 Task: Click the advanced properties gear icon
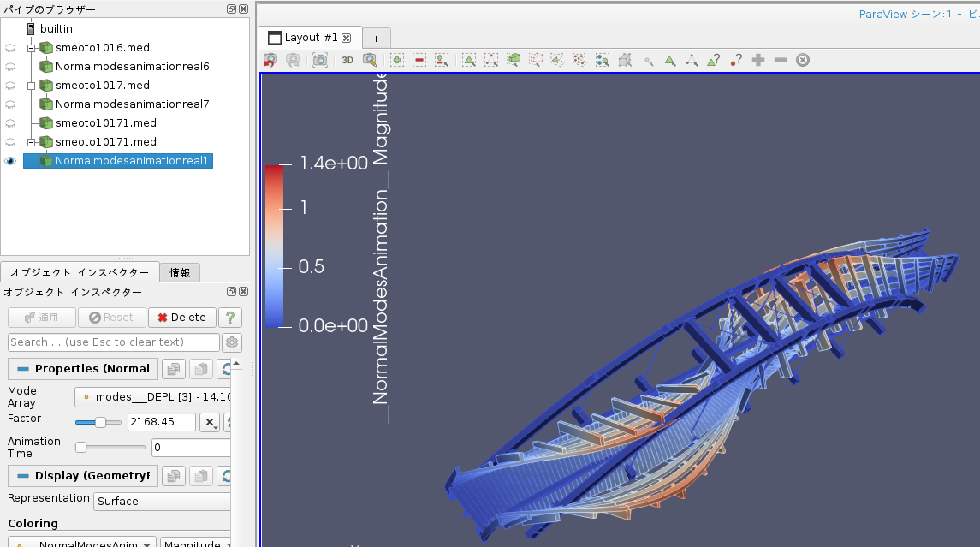point(231,342)
